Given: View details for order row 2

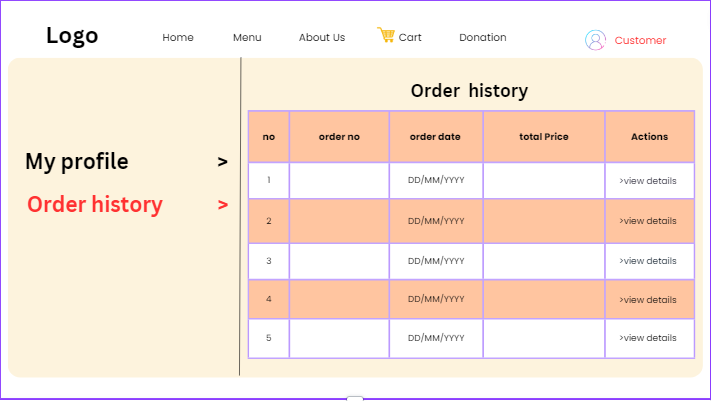Looking at the screenshot, I should [x=648, y=221].
